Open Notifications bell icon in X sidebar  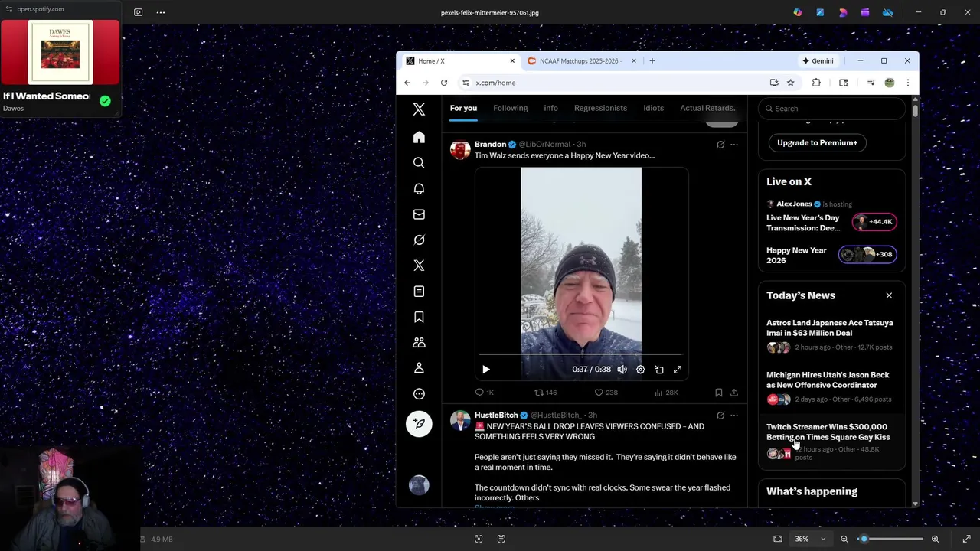419,188
